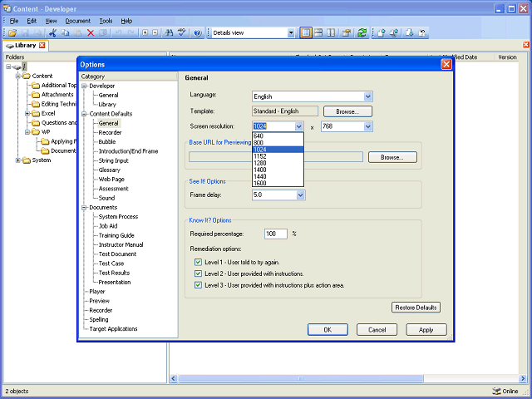Open the Help menu

126,21
